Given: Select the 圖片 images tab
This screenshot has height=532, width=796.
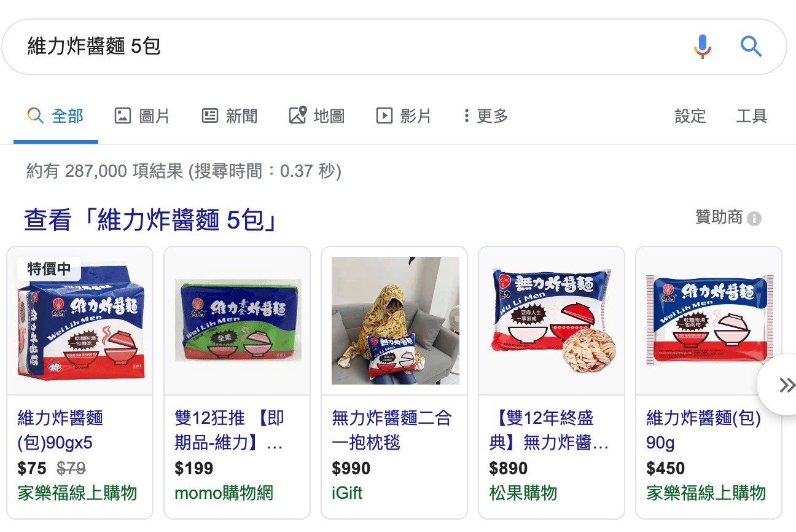Looking at the screenshot, I should pyautogui.click(x=142, y=115).
